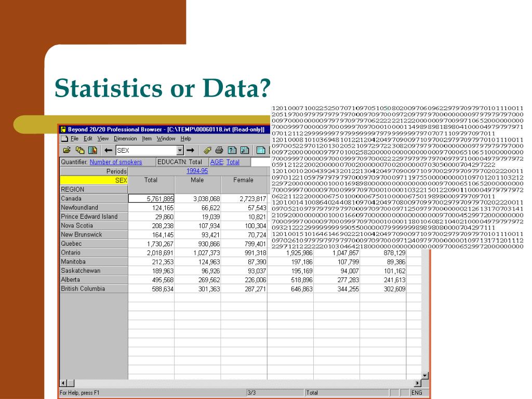
Task: Click the table help question-mark icon
Action: [232, 150]
